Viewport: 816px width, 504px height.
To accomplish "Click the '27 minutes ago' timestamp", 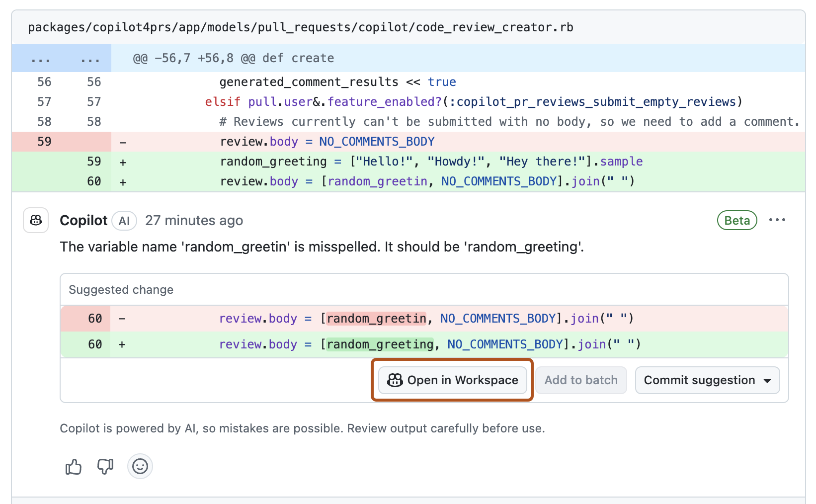I will click(194, 220).
